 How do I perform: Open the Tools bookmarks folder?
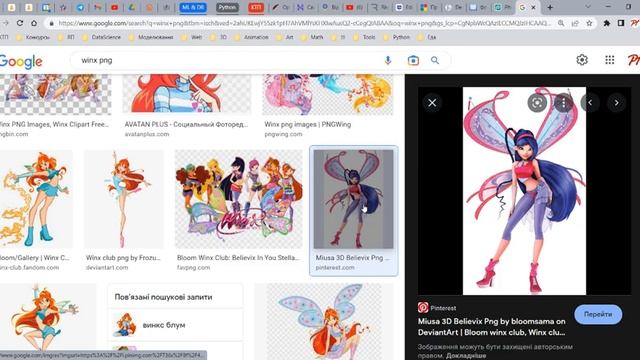pyautogui.click(x=364, y=37)
